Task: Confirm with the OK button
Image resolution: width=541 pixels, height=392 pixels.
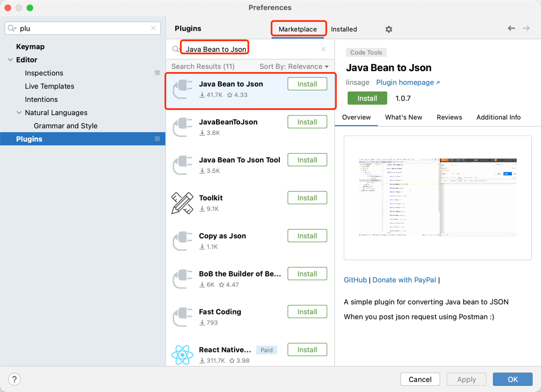Action: tap(512, 379)
